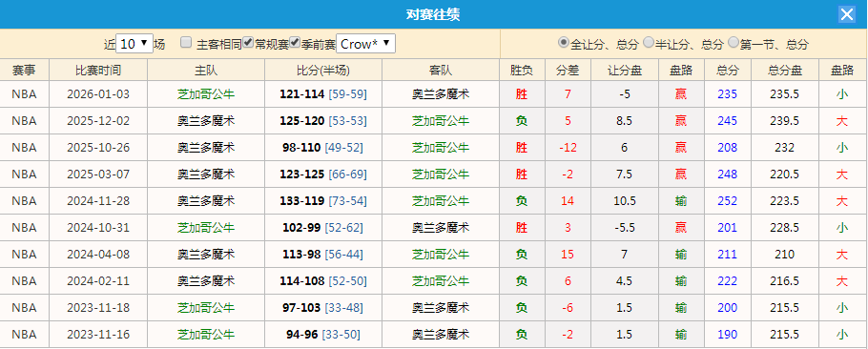Uncheck the 季前赛 checkbox
The width and height of the screenshot is (868, 349).
[295, 43]
